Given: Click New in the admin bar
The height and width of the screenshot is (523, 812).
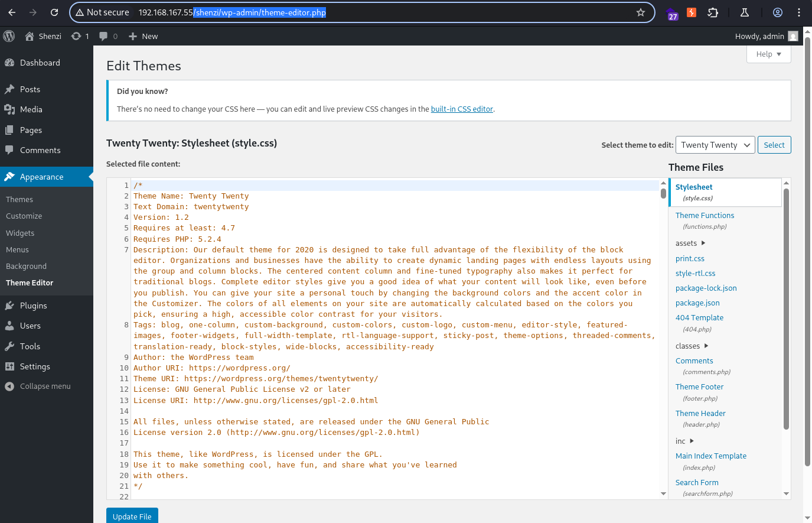Looking at the screenshot, I should click(x=143, y=36).
